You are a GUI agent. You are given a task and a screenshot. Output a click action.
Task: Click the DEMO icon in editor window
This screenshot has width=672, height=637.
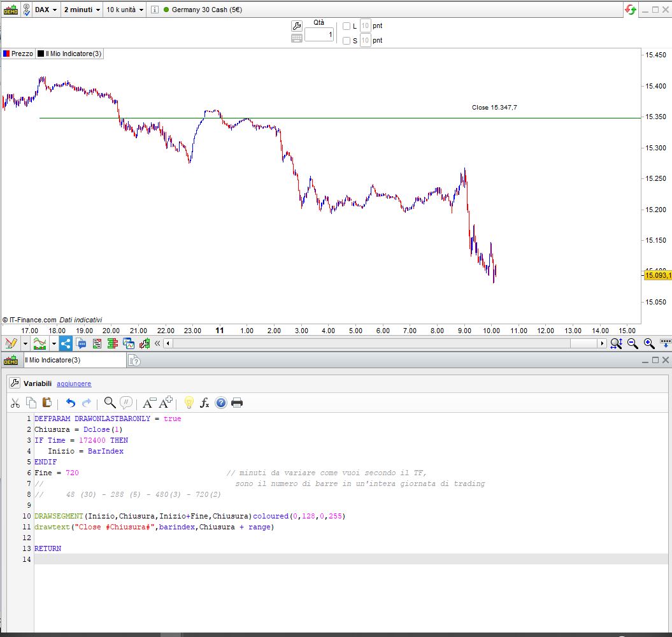click(11, 361)
